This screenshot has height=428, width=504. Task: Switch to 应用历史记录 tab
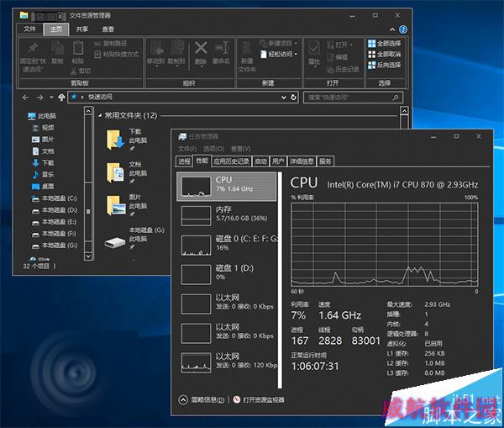(232, 161)
